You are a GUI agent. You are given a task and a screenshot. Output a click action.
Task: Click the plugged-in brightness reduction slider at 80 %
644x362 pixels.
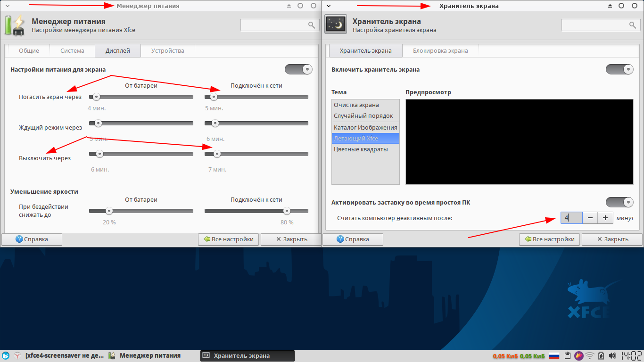pyautogui.click(x=256, y=211)
